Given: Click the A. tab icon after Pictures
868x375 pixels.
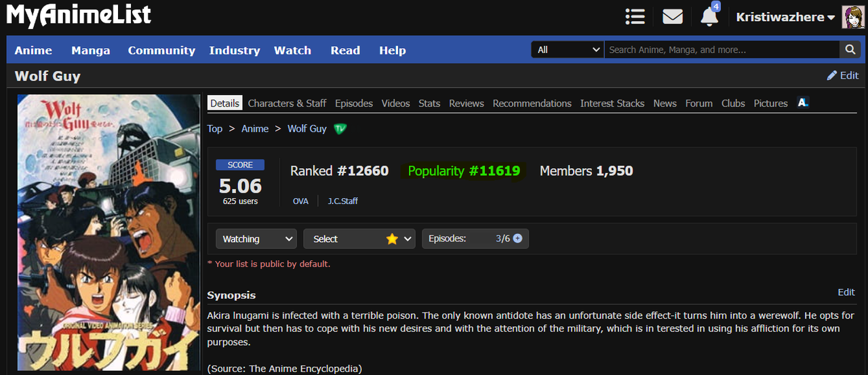Looking at the screenshot, I should pos(803,102).
